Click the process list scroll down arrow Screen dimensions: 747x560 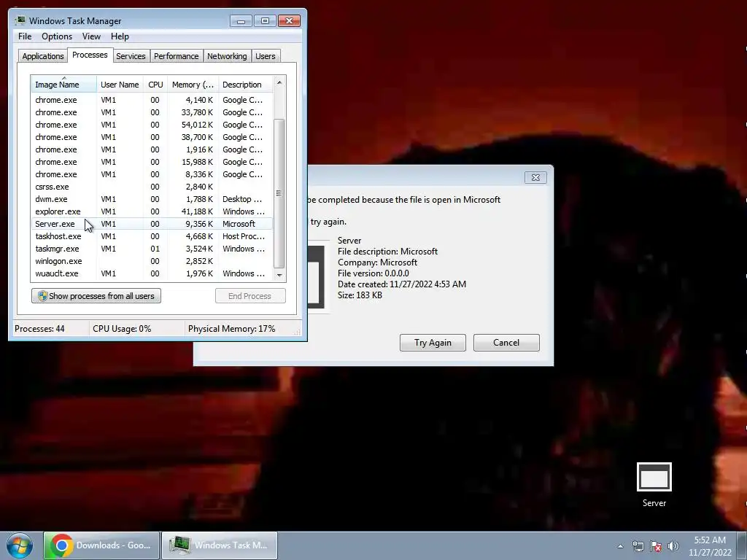[x=279, y=275]
